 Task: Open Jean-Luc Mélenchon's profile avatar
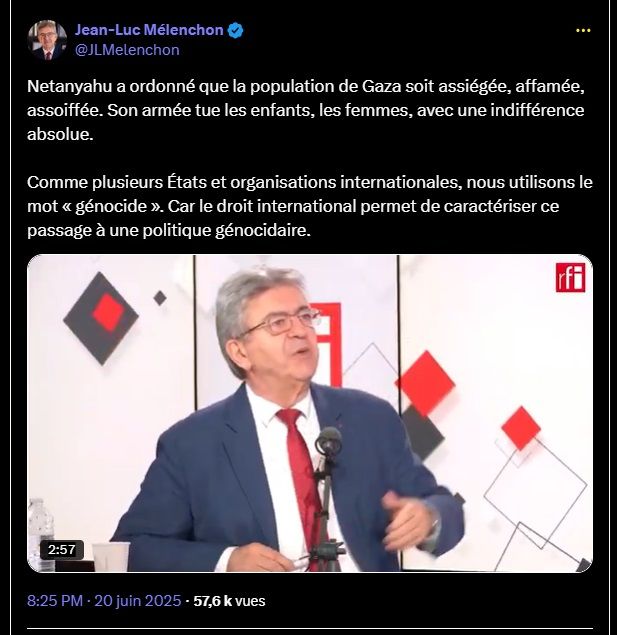(x=47, y=40)
